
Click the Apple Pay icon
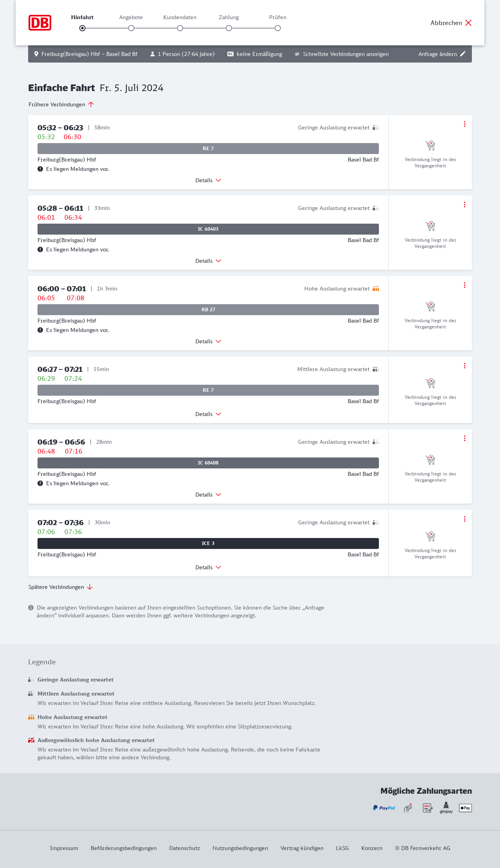pyautogui.click(x=465, y=808)
